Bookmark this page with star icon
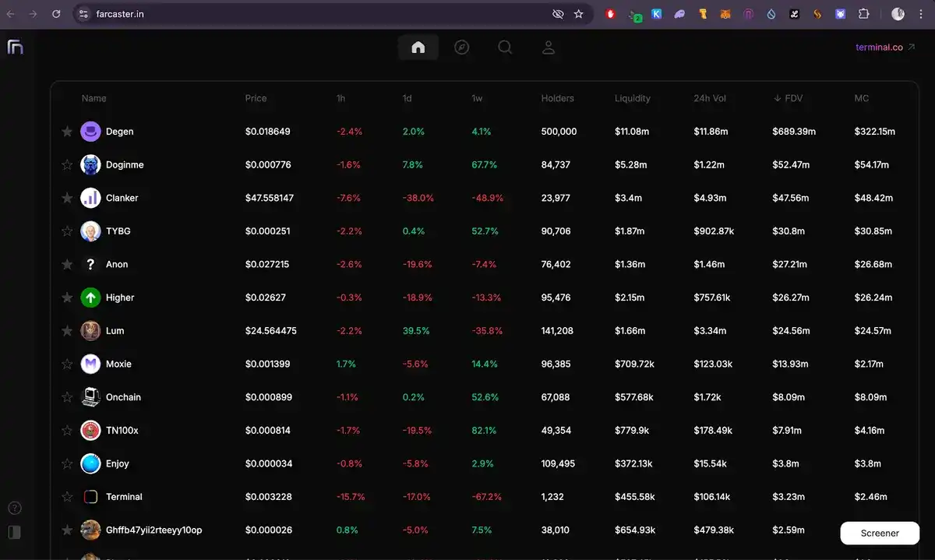The width and height of the screenshot is (935, 560). pos(578,14)
